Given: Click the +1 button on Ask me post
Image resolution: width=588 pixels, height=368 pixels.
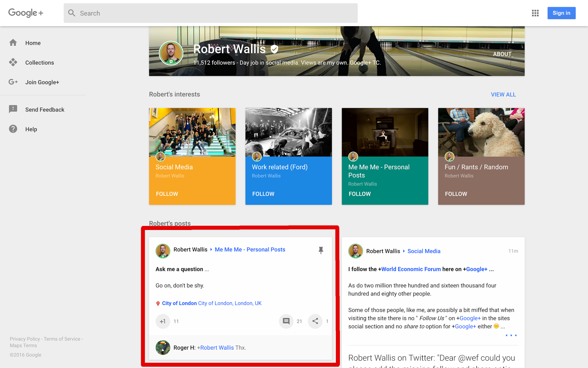Looking at the screenshot, I should tap(163, 321).
